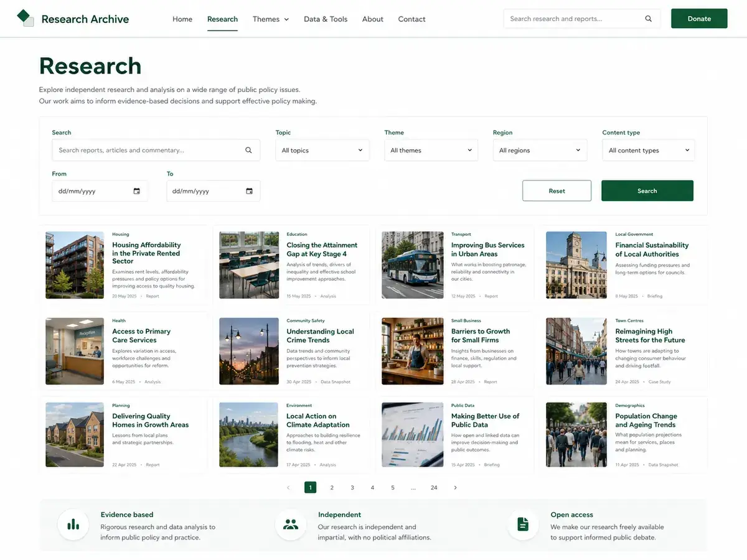Click the Research Archive site title
Screen dimensions: 747x560
pyautogui.click(x=85, y=19)
